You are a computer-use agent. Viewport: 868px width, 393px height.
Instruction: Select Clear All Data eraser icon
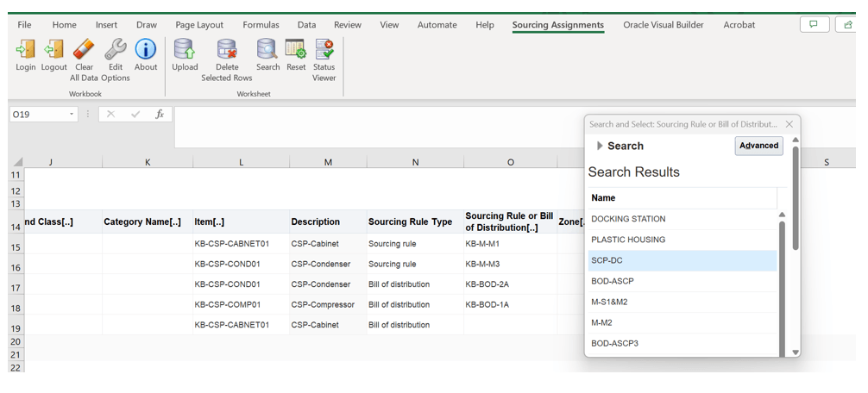coord(85,49)
